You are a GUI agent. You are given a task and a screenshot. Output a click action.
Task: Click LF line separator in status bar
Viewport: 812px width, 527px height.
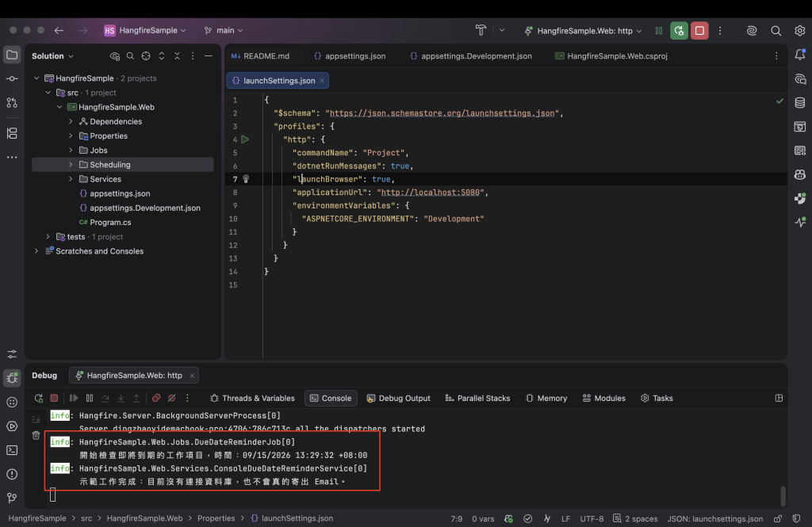point(565,518)
